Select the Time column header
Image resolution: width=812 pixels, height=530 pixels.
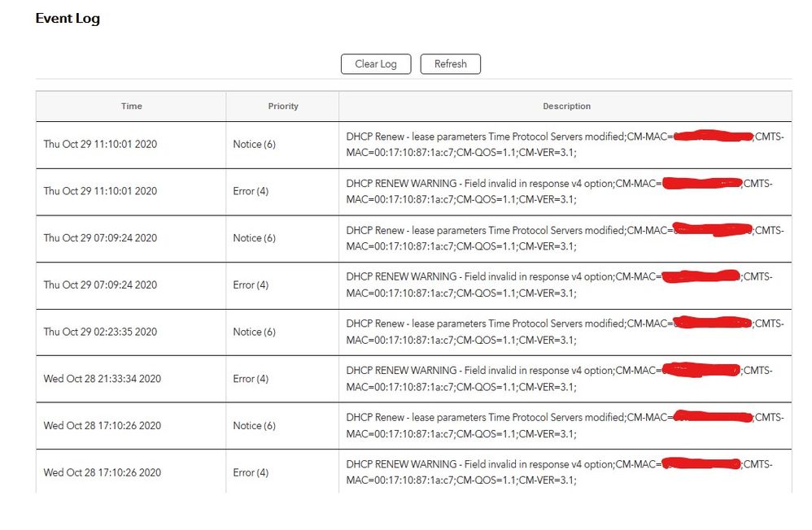[132, 106]
